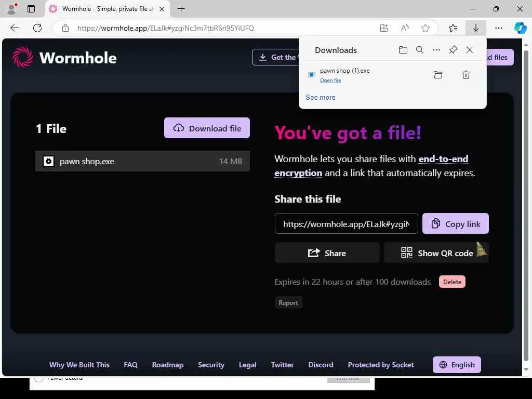532x399 pixels.
Task: Click the Wormhole logo
Action: point(64,57)
